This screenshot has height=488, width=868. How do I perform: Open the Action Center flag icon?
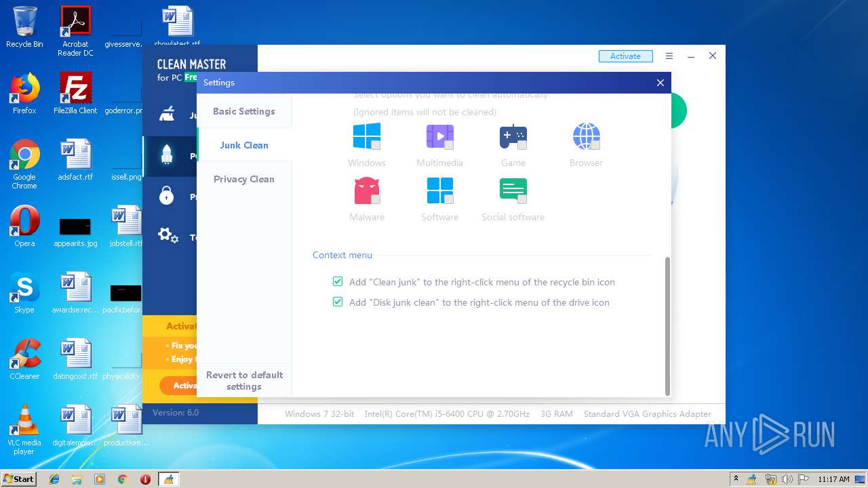click(804, 479)
